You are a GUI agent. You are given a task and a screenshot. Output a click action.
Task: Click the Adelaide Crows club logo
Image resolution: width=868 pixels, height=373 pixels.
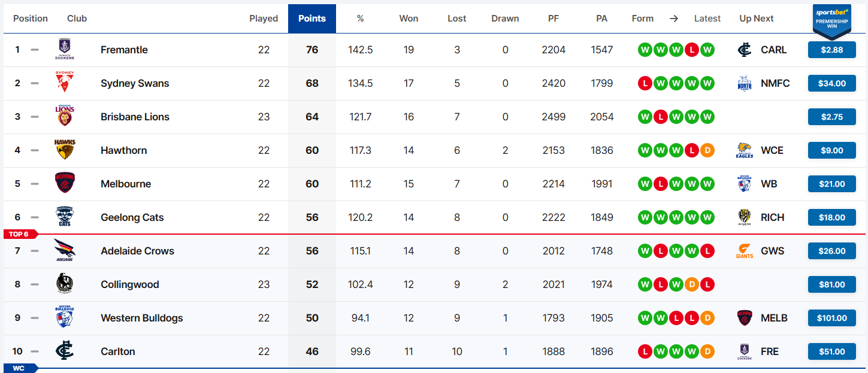click(x=65, y=251)
